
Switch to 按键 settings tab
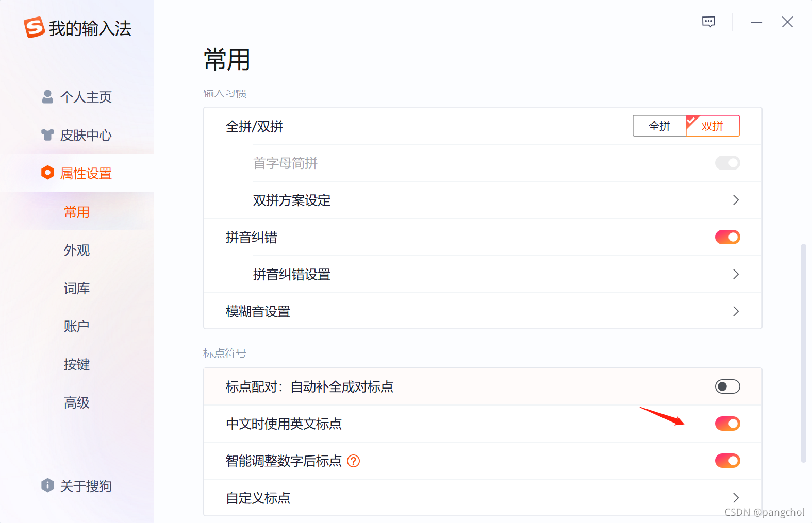tap(77, 364)
